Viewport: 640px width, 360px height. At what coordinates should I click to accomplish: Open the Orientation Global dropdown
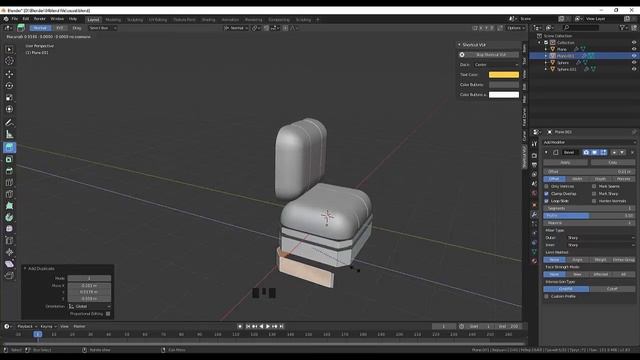89,306
